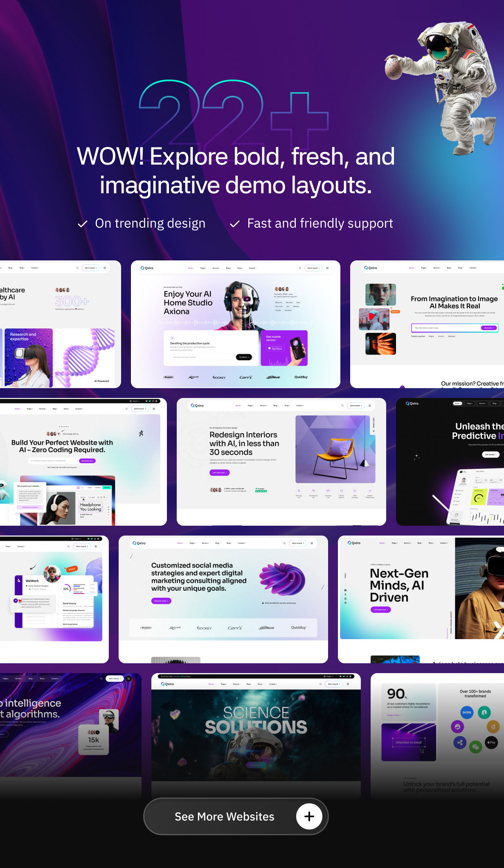504x868 pixels.
Task: Click search icon in the Redesign Interiors demo
Action: click(342, 406)
